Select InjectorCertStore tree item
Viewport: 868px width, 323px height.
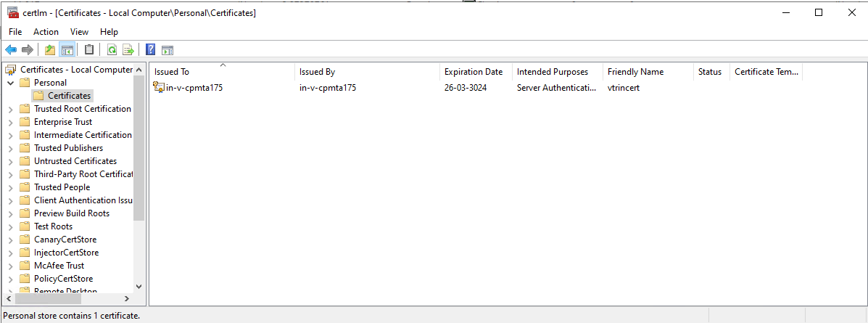click(67, 253)
